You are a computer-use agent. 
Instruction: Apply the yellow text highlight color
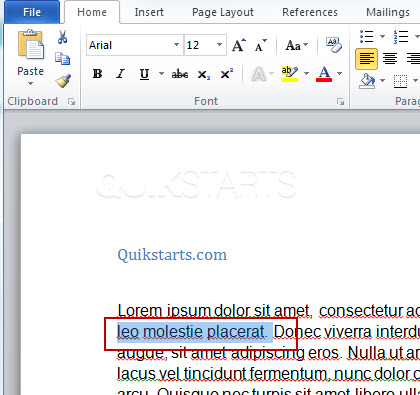click(x=290, y=74)
